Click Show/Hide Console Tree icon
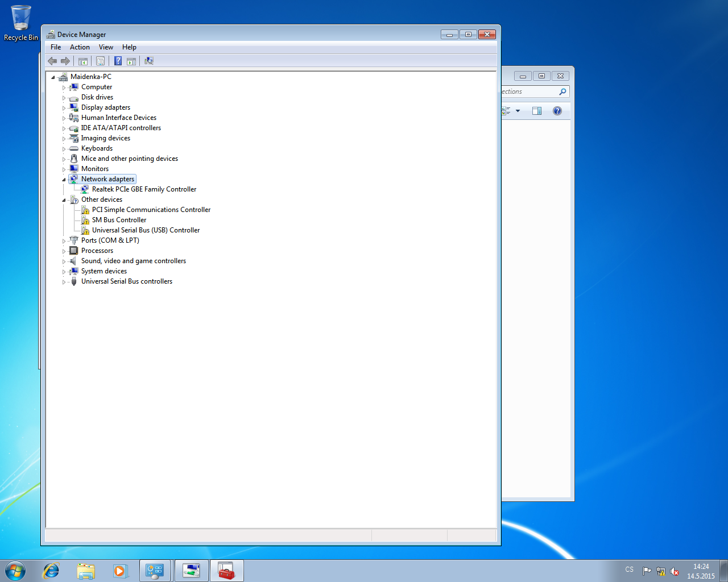The width and height of the screenshot is (728, 582). (83, 61)
